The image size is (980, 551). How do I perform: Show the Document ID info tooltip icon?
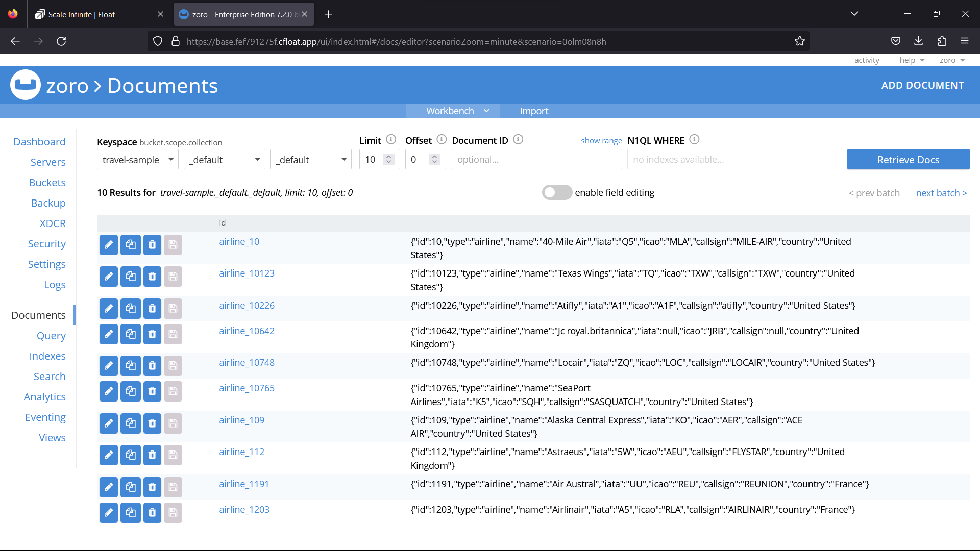pos(518,139)
